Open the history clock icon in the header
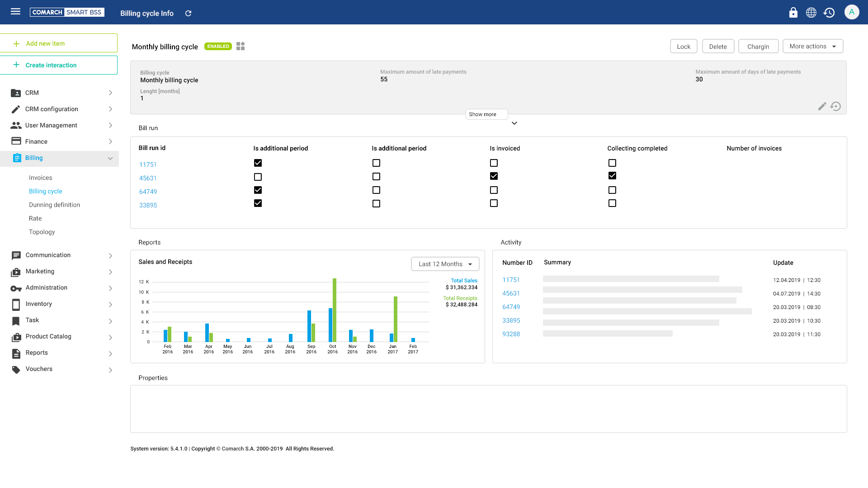Viewport: 868px width, 488px height. pos(829,13)
